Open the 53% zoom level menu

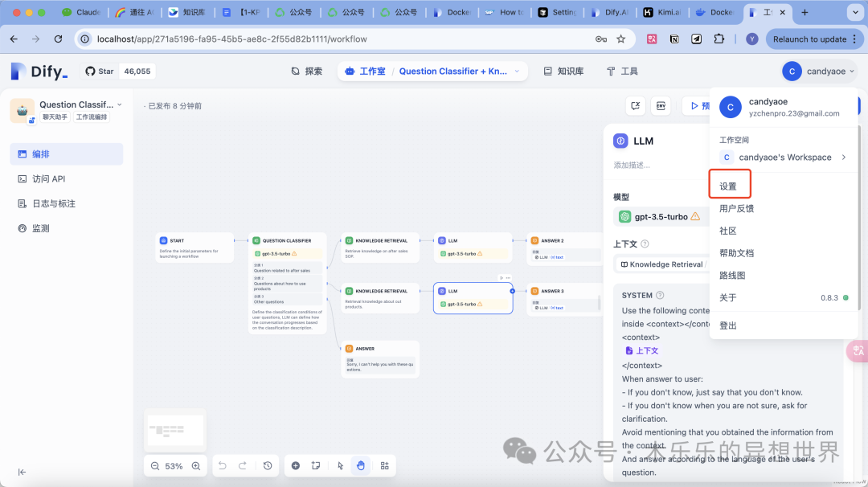tap(174, 466)
